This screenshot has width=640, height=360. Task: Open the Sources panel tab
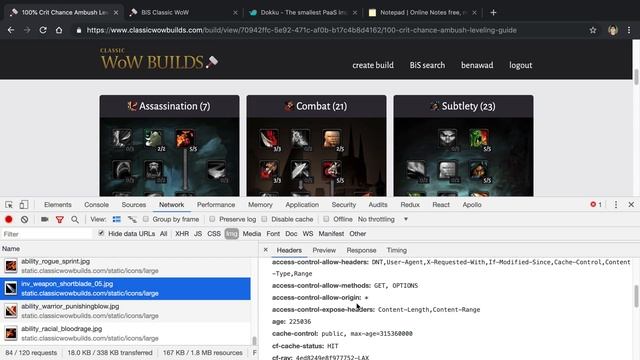133,204
